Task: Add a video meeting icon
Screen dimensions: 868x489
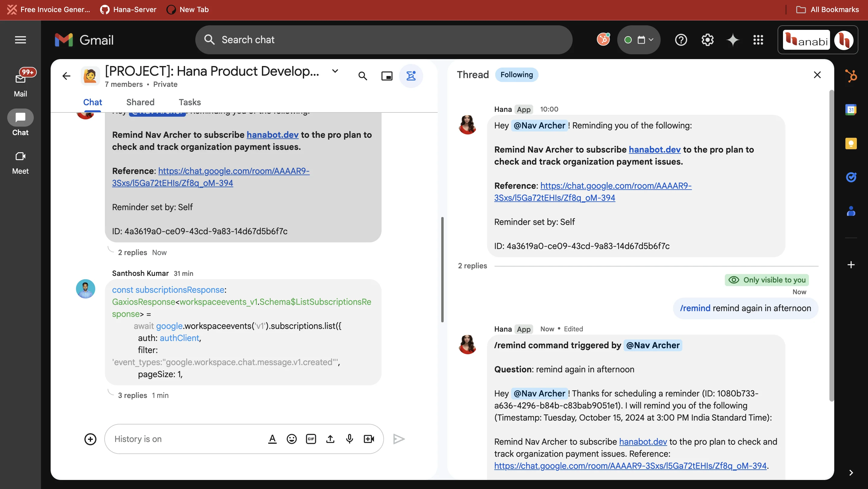Action: coord(369,439)
